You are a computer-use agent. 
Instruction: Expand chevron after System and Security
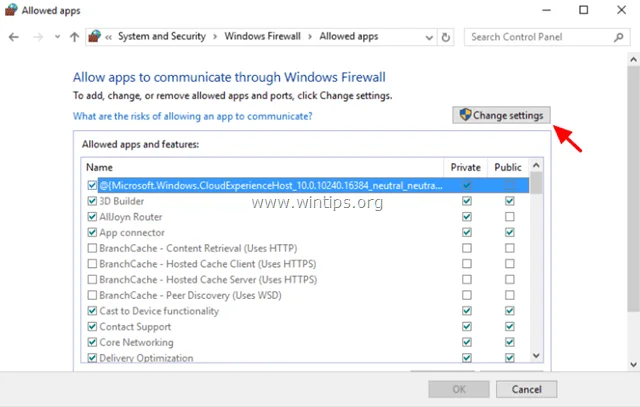(x=215, y=37)
